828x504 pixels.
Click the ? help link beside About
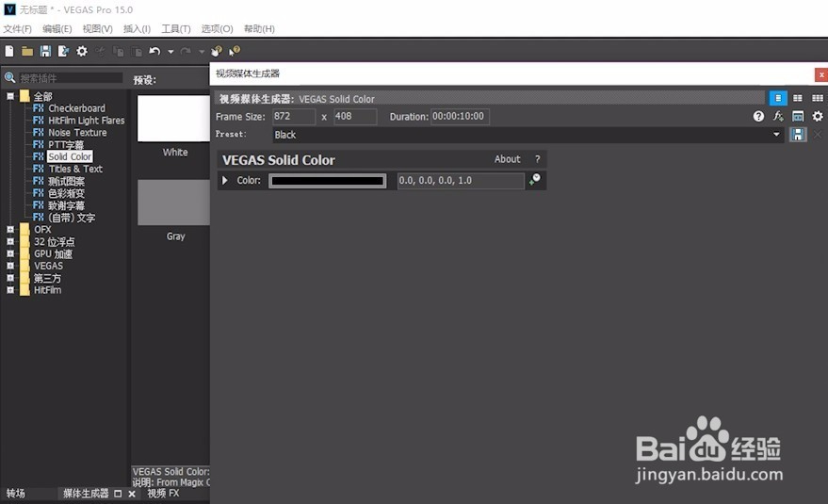point(538,159)
